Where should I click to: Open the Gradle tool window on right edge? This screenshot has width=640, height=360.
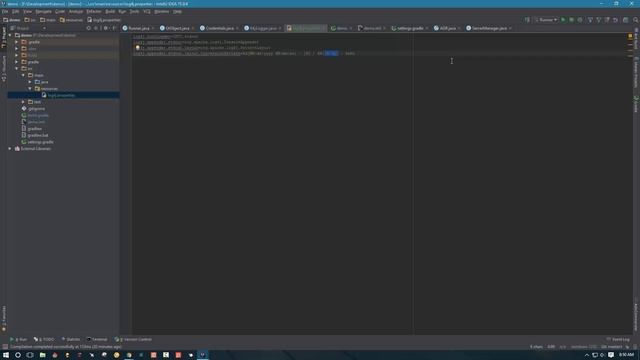pyautogui.click(x=636, y=104)
